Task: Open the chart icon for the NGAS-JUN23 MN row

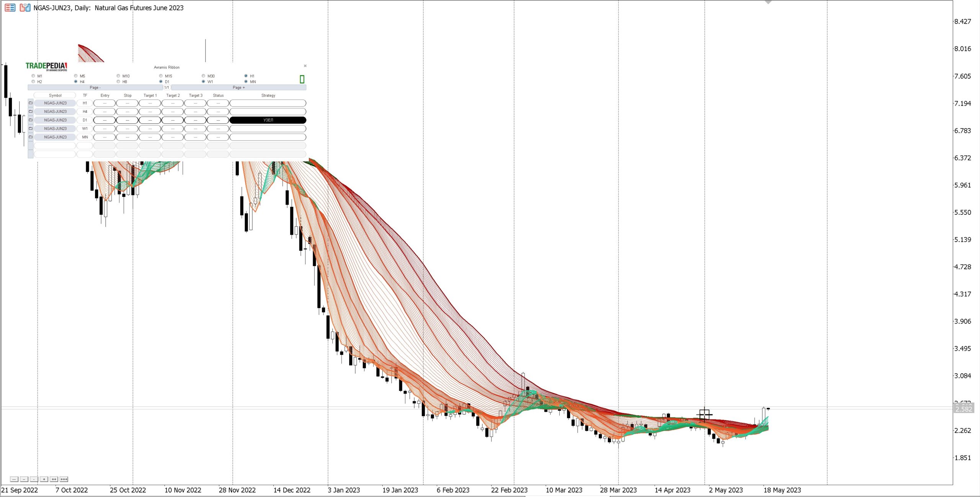Action: 31,137
